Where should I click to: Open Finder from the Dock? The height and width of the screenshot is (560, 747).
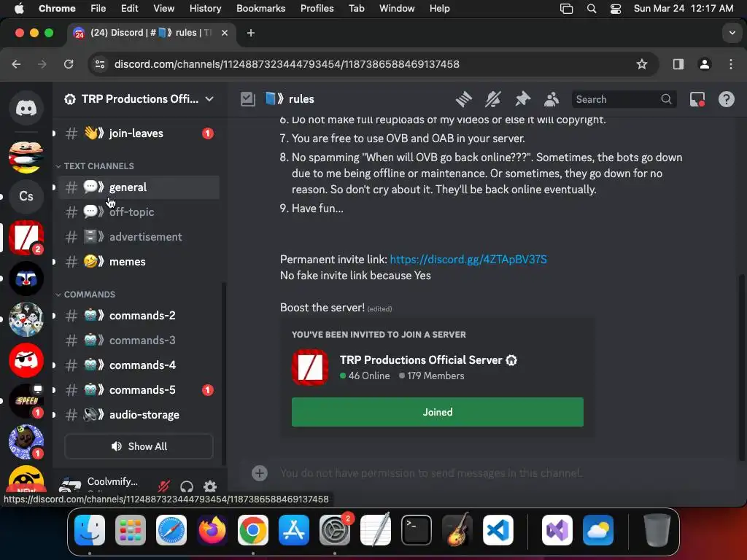[x=90, y=530]
